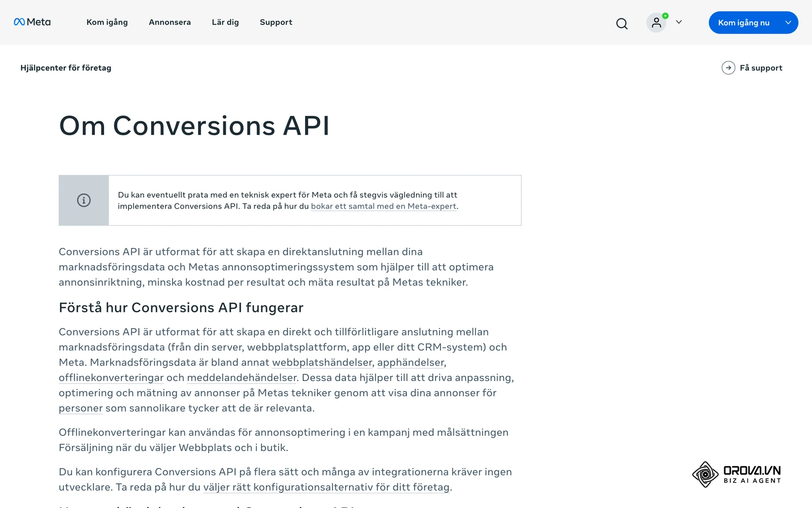Open bokar ett samtal med en Meta-expert link

384,206
